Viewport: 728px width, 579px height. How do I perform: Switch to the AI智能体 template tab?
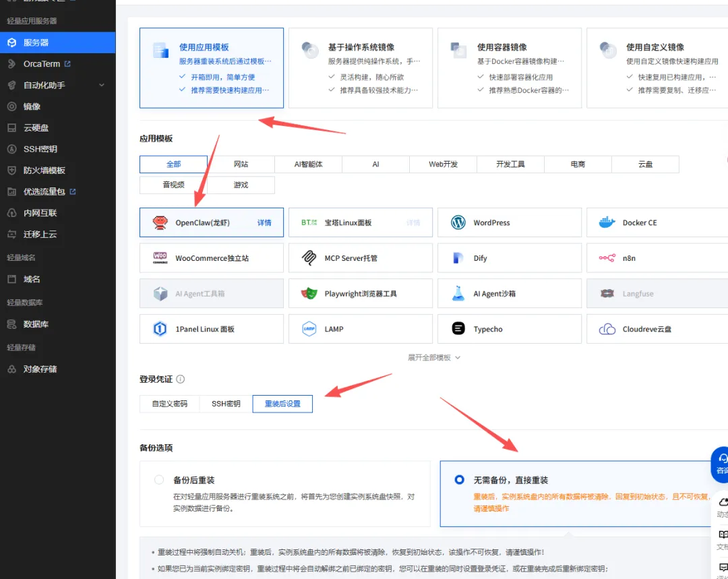(308, 164)
